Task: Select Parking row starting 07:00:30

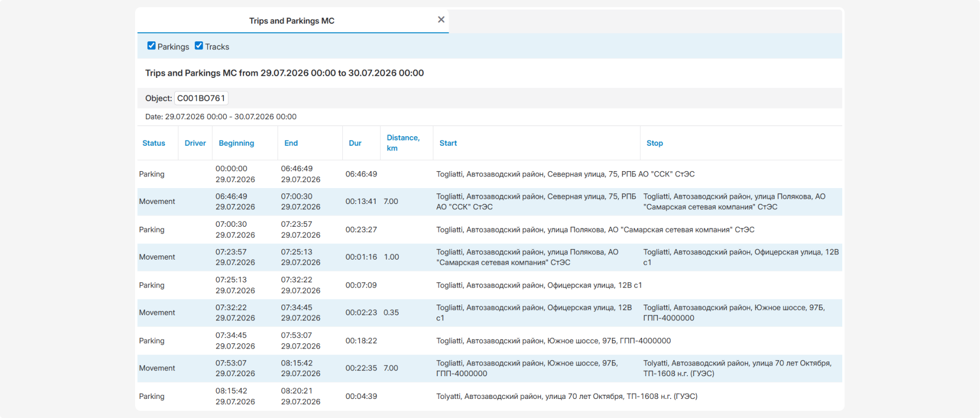Action: 489,230
